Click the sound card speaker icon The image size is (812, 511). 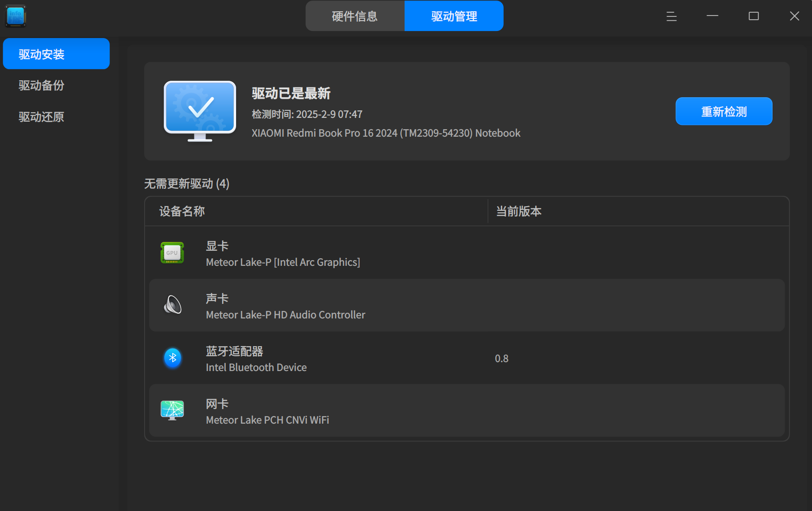[x=172, y=305]
